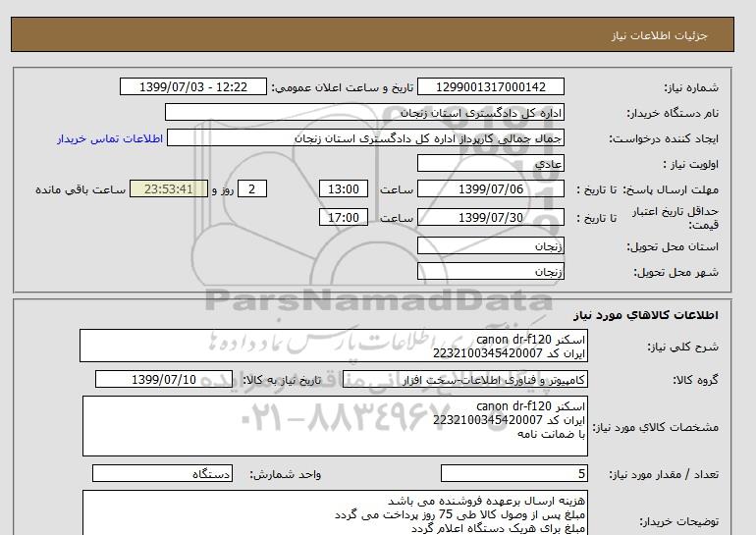Click the label تاریخ نیاز به کالا
Screen dimensions: 756x535
(x=282, y=380)
